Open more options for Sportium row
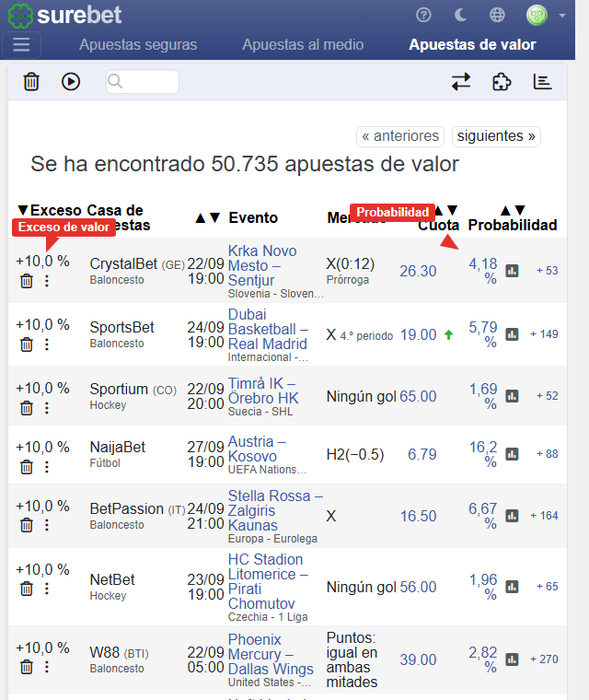Screen dimensions: 589x700 tap(47, 408)
